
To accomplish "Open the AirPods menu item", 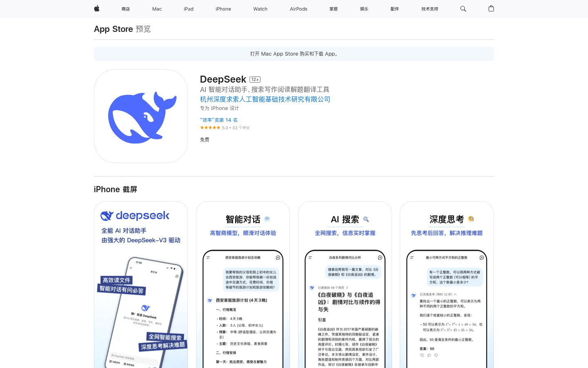I will pos(298,9).
